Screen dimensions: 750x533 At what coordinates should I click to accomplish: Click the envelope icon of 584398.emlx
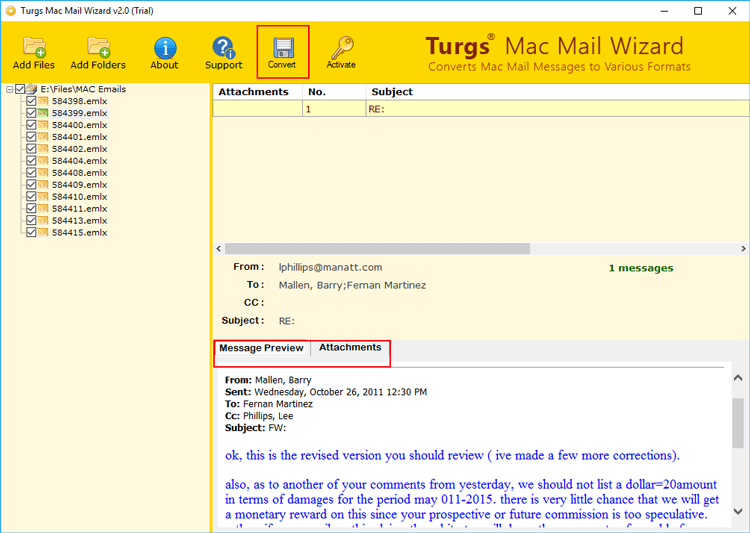point(43,101)
